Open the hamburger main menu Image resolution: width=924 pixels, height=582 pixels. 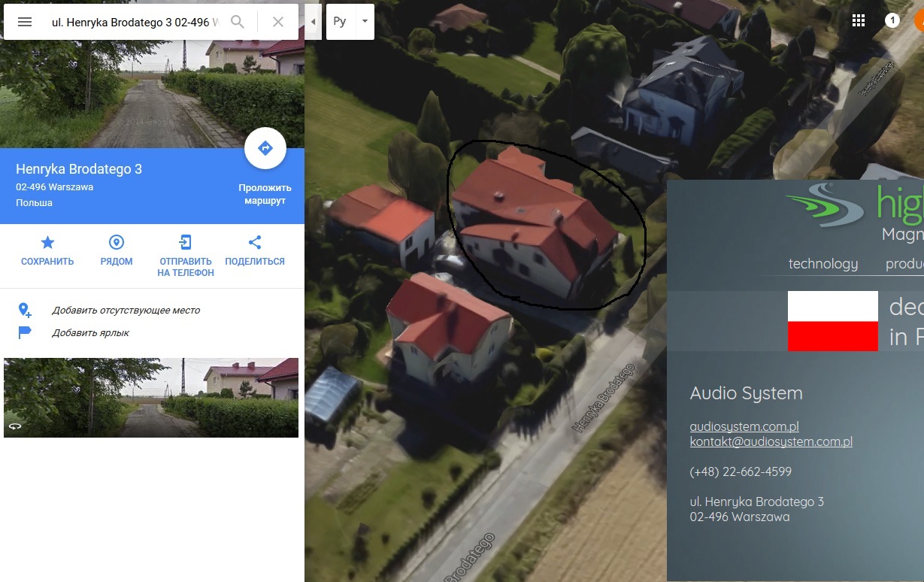tap(25, 22)
